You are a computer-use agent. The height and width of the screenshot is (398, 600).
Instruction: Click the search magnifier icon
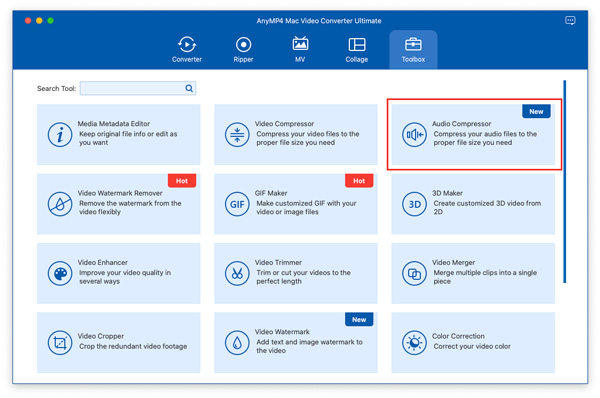point(189,88)
